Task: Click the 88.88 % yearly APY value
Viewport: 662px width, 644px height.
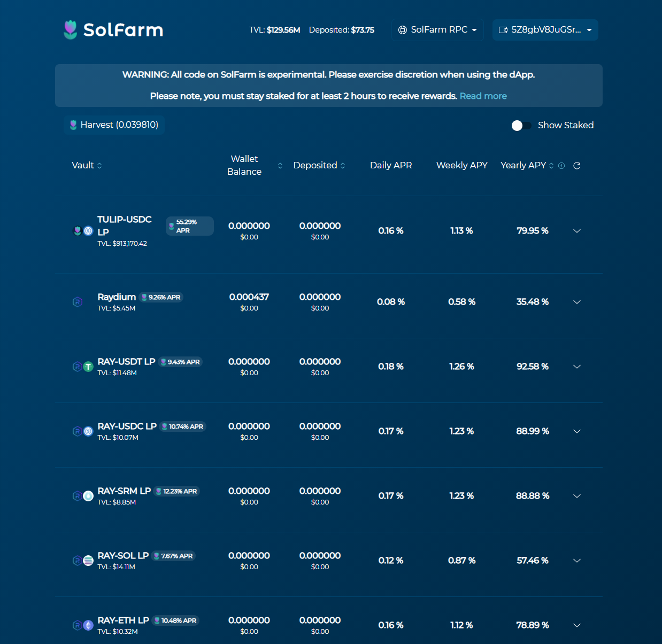Action: pyautogui.click(x=533, y=496)
